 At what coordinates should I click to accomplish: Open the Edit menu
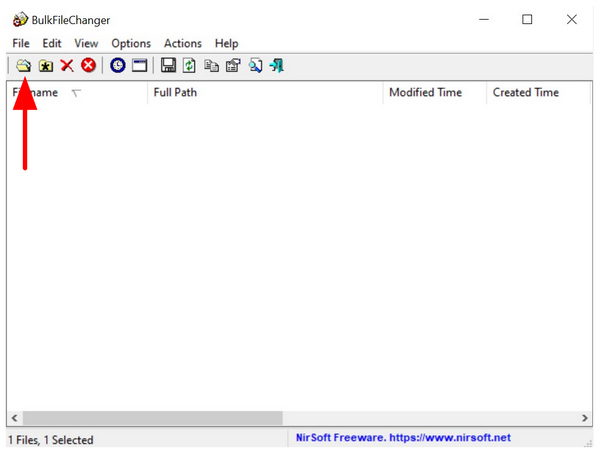click(x=52, y=43)
